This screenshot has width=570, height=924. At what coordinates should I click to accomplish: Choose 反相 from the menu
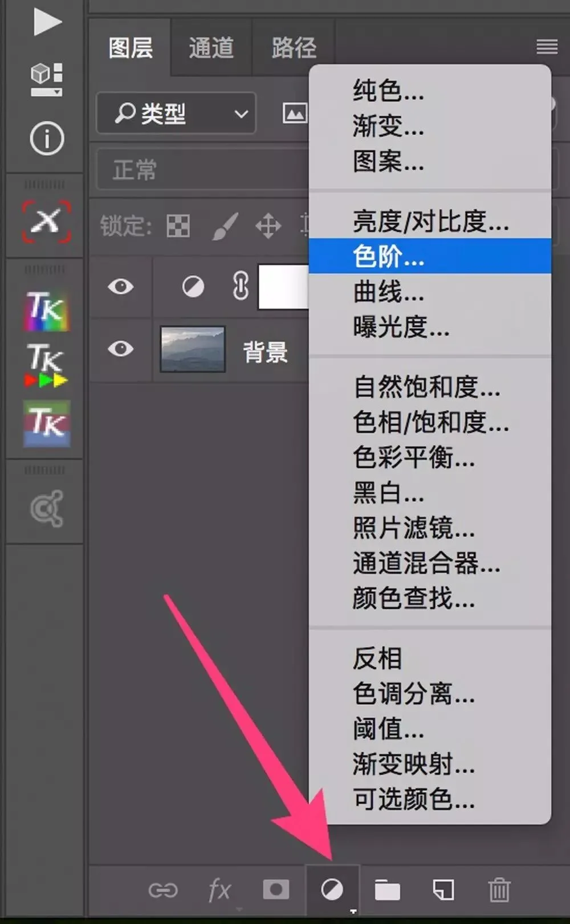[x=430, y=659]
